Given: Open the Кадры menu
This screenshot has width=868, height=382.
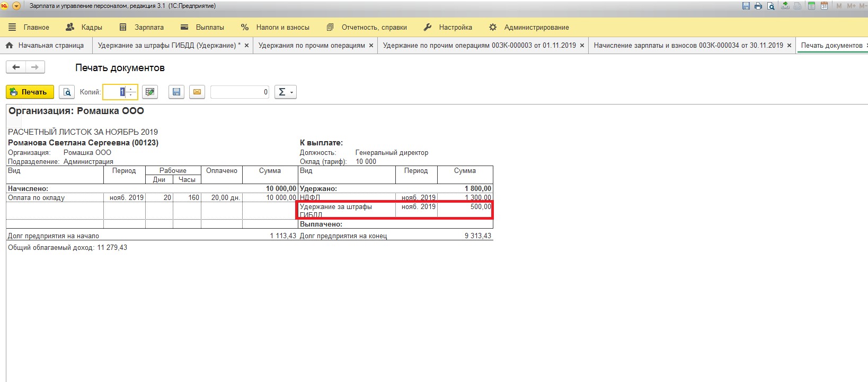Looking at the screenshot, I should (x=84, y=27).
